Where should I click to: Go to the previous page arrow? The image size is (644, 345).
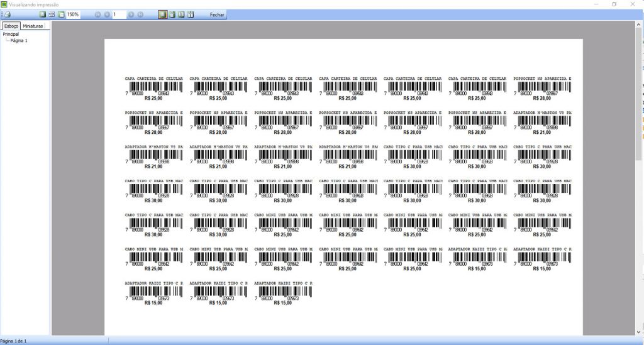107,14
